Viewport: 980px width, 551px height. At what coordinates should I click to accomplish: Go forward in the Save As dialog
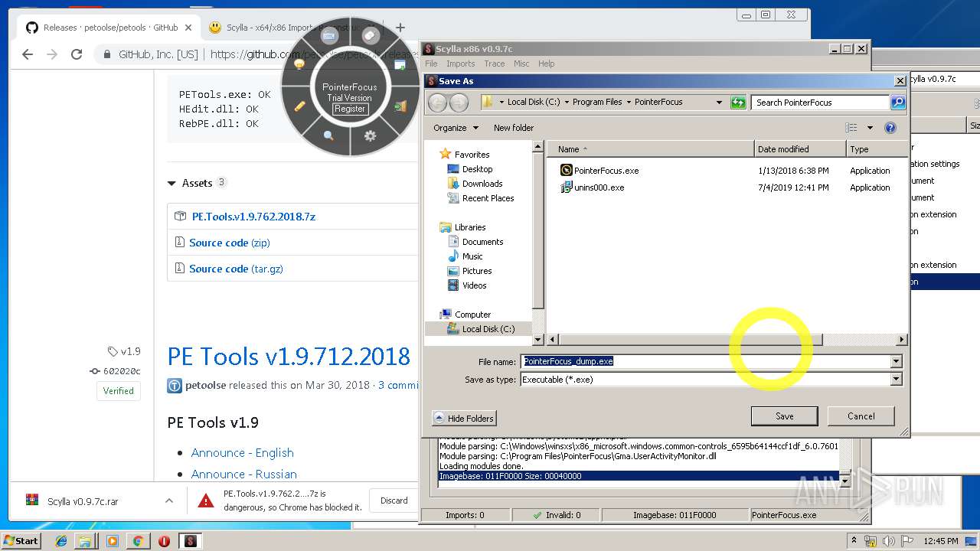pyautogui.click(x=459, y=102)
